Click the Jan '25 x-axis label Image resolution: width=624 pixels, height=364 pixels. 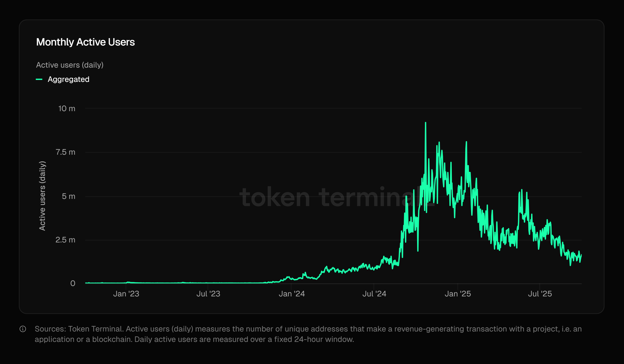pyautogui.click(x=458, y=294)
